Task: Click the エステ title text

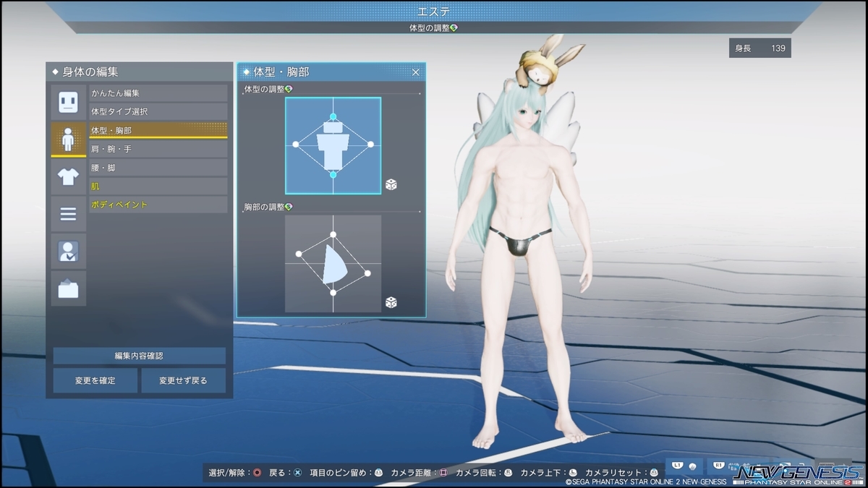Action: (434, 11)
